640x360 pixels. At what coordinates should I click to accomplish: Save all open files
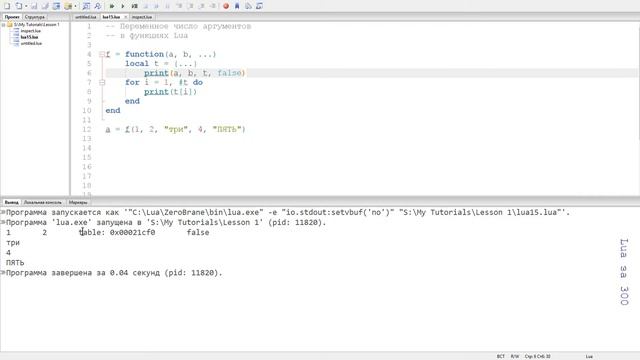tap(45, 6)
